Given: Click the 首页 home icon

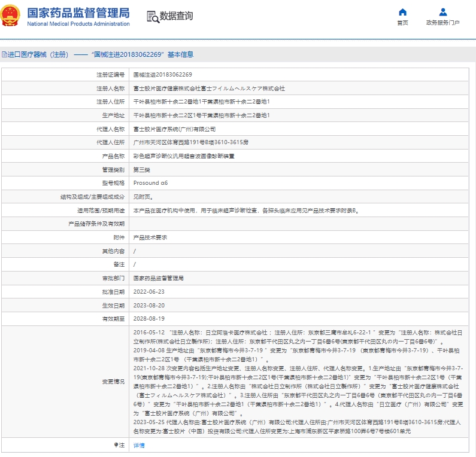Looking at the screenshot, I should click(x=402, y=12).
